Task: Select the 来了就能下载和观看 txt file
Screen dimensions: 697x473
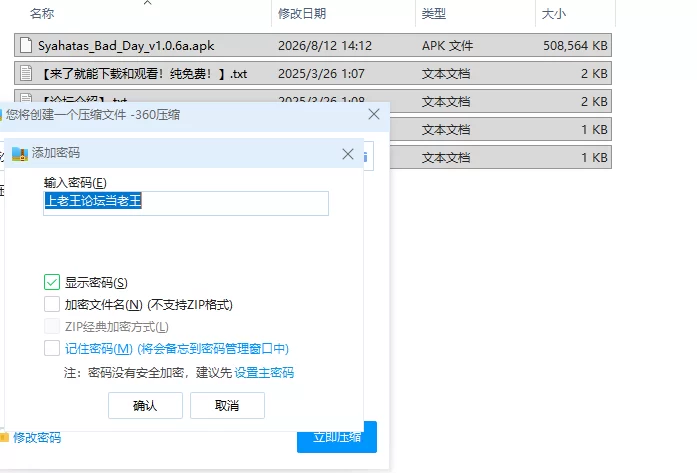Action: pos(312,73)
